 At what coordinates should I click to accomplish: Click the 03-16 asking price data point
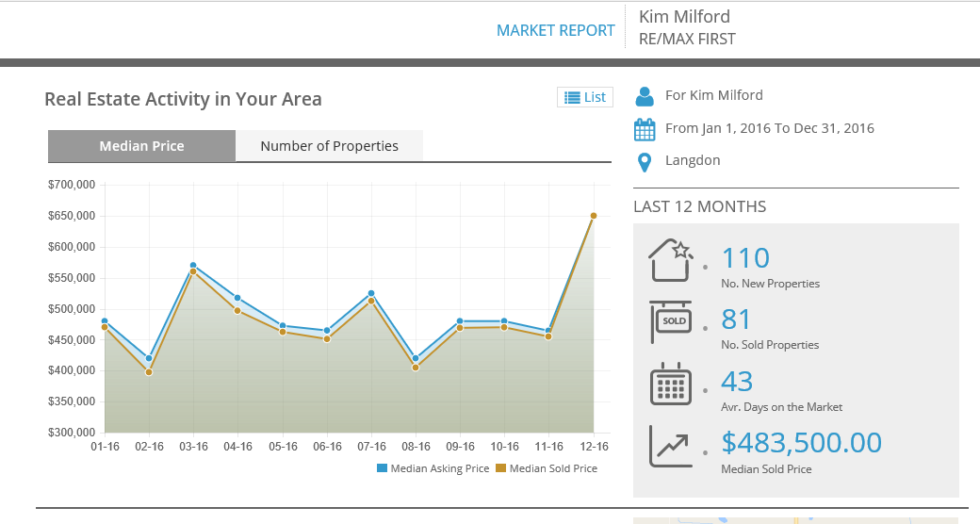coord(193,265)
